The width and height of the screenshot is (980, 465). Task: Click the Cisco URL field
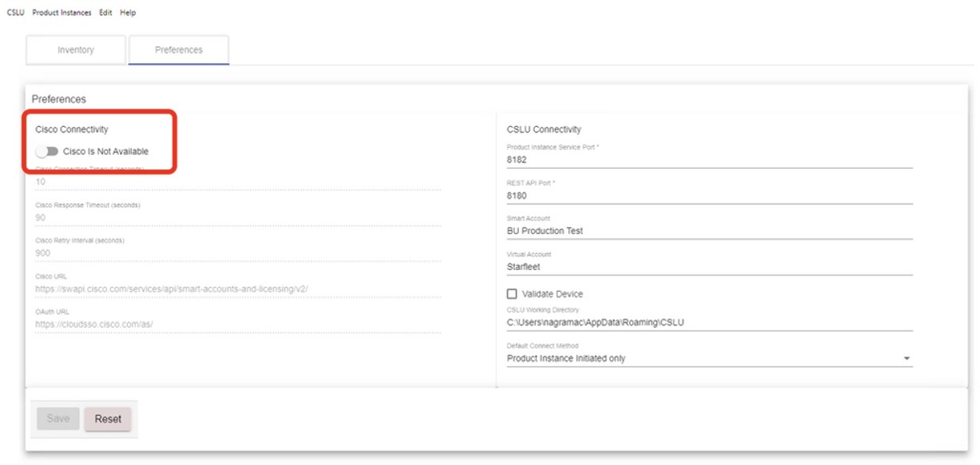pos(237,288)
